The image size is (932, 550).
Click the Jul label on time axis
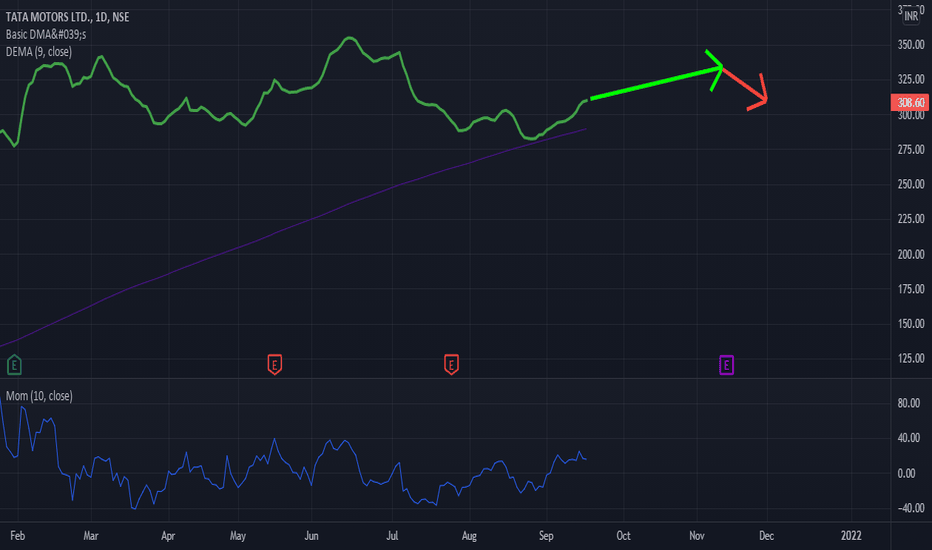[392, 536]
